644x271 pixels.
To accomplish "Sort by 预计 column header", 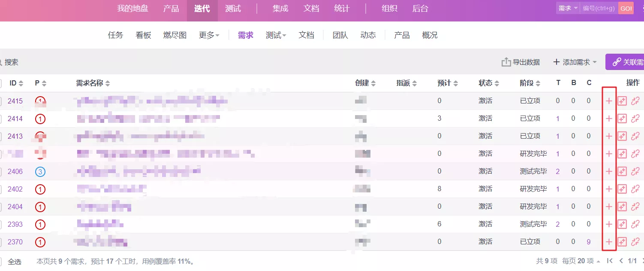I will pyautogui.click(x=448, y=83).
